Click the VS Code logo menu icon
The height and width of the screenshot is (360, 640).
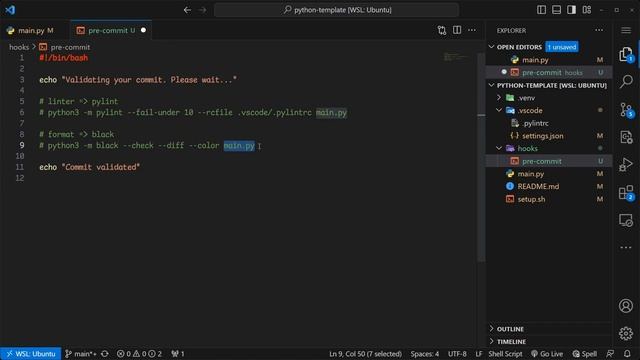(x=10, y=10)
